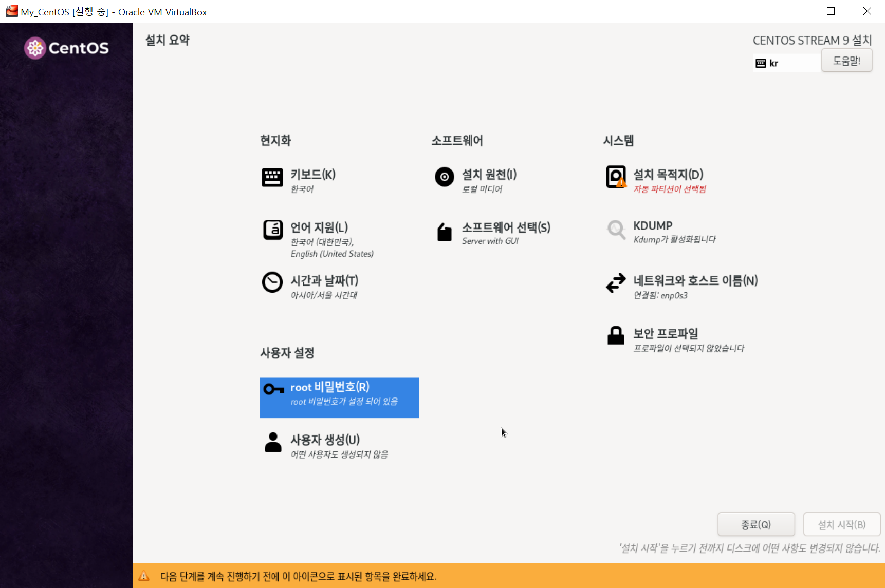Click the installation source disc icon

click(x=445, y=177)
